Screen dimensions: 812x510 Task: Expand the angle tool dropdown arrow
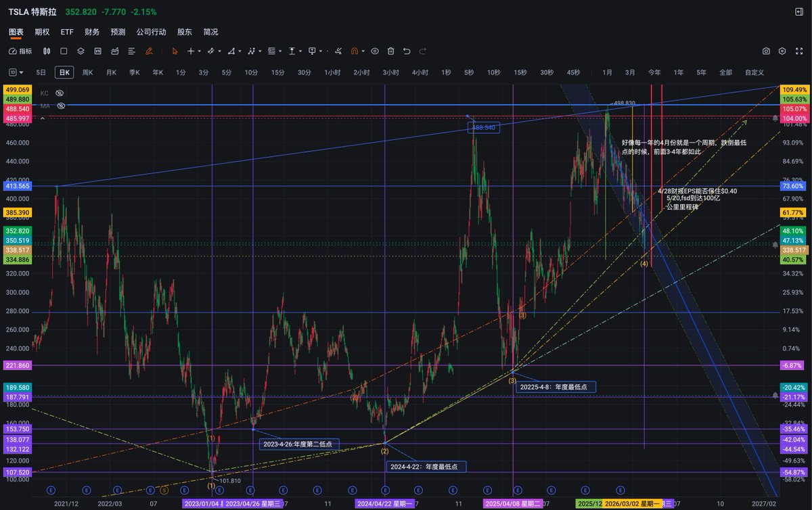[x=240, y=51]
